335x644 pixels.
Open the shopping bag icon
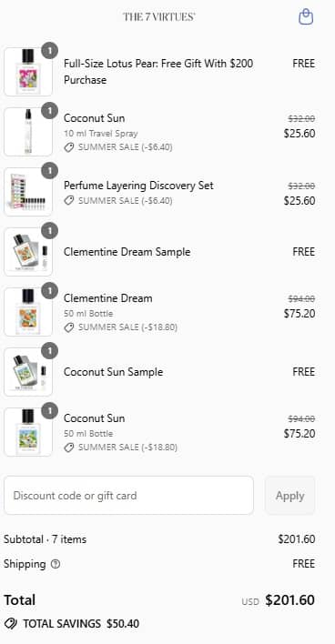click(306, 17)
